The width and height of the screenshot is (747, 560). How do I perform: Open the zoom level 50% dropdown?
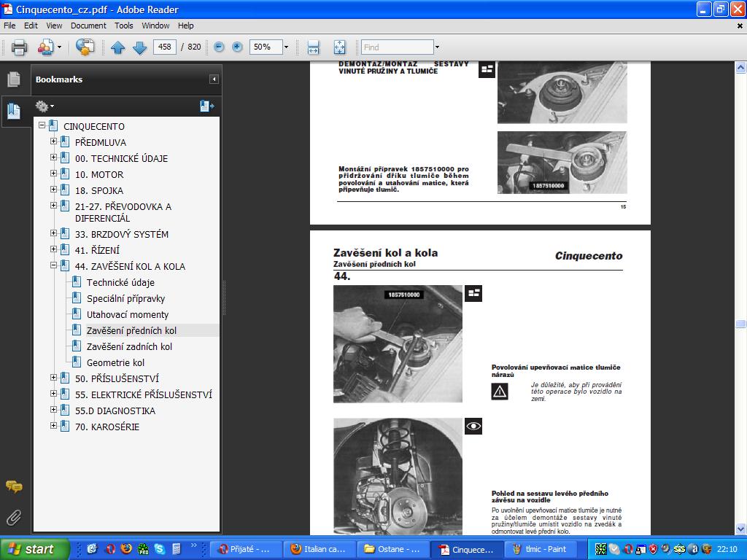point(286,47)
